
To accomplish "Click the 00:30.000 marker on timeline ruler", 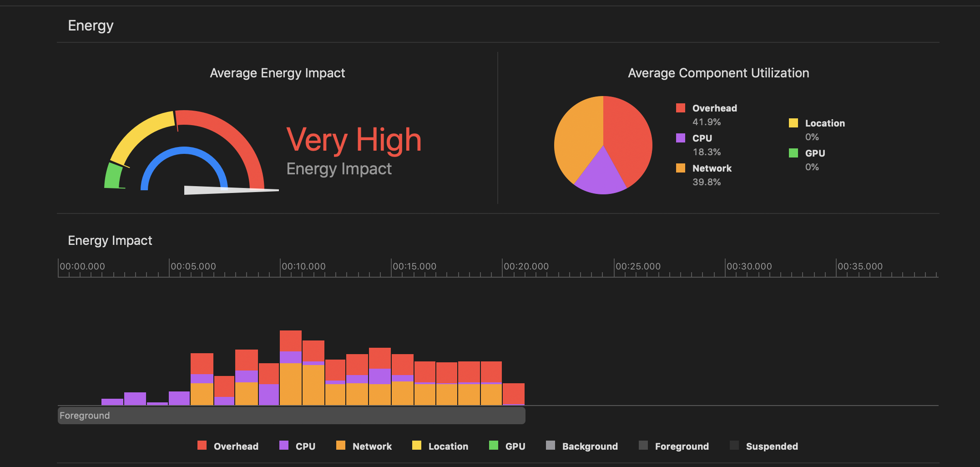I will [749, 266].
